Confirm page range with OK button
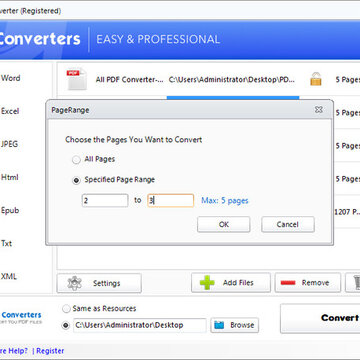 224,224
